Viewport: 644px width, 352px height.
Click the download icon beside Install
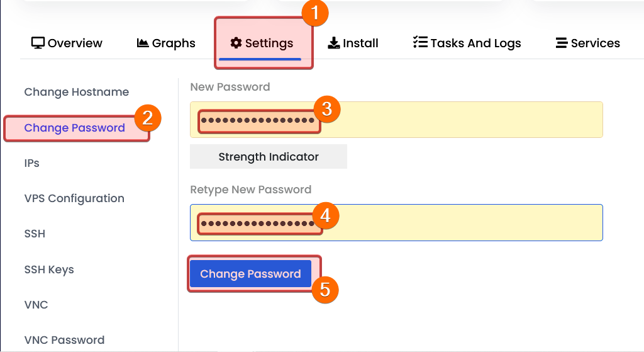click(334, 43)
